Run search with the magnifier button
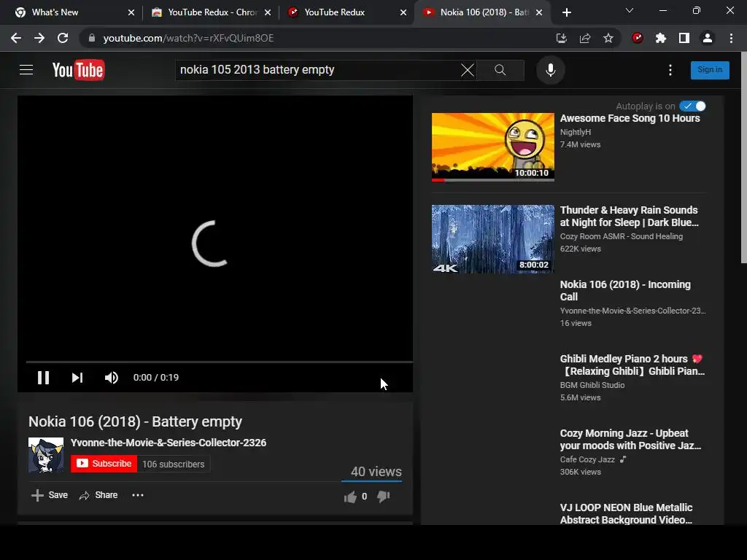The width and height of the screenshot is (747, 560). click(500, 70)
